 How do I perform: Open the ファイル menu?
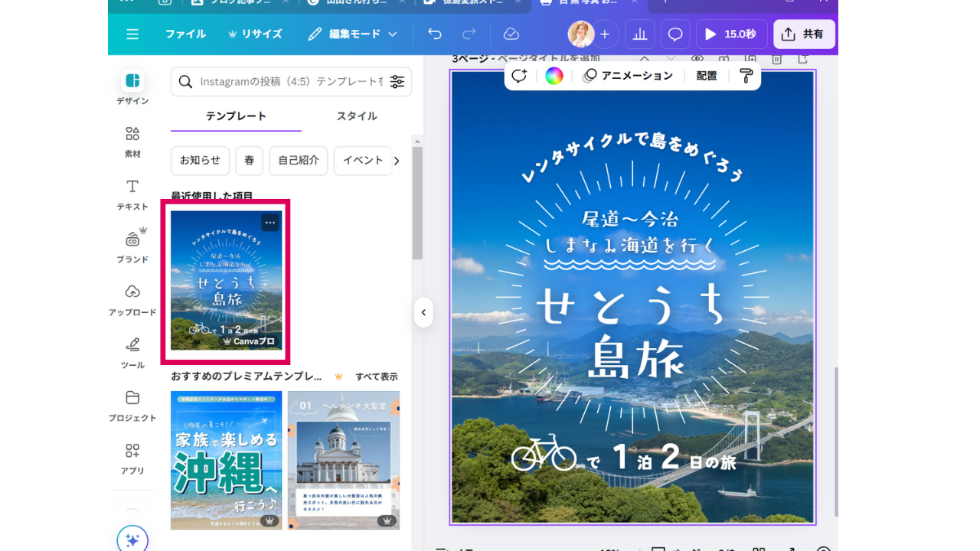(185, 34)
